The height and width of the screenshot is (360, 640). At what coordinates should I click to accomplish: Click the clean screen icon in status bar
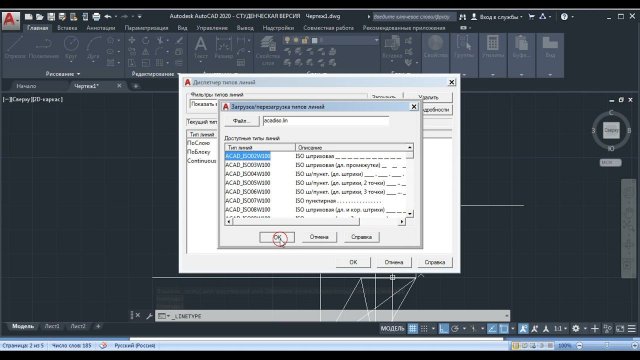(x=620, y=329)
